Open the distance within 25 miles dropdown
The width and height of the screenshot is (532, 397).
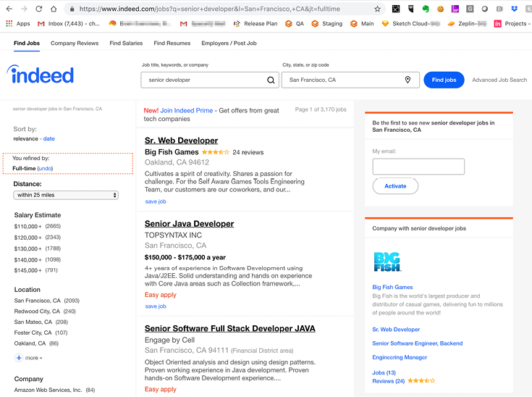(x=66, y=195)
